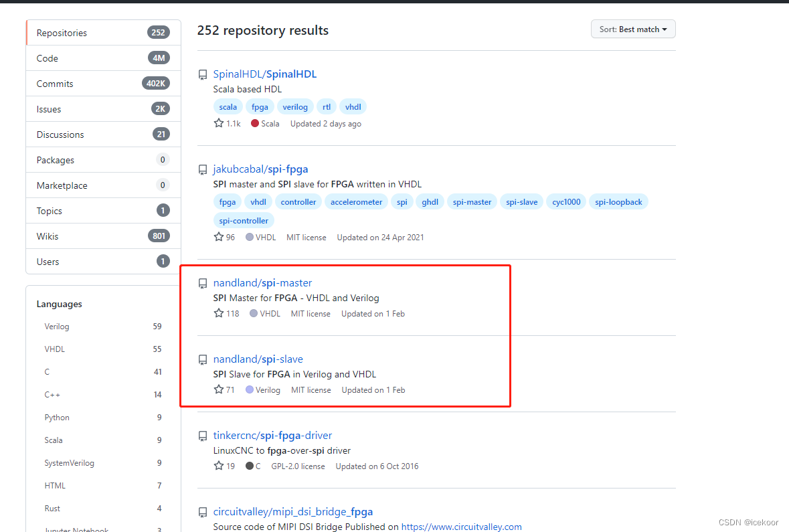Select Discussions results in the sidebar

click(103, 135)
